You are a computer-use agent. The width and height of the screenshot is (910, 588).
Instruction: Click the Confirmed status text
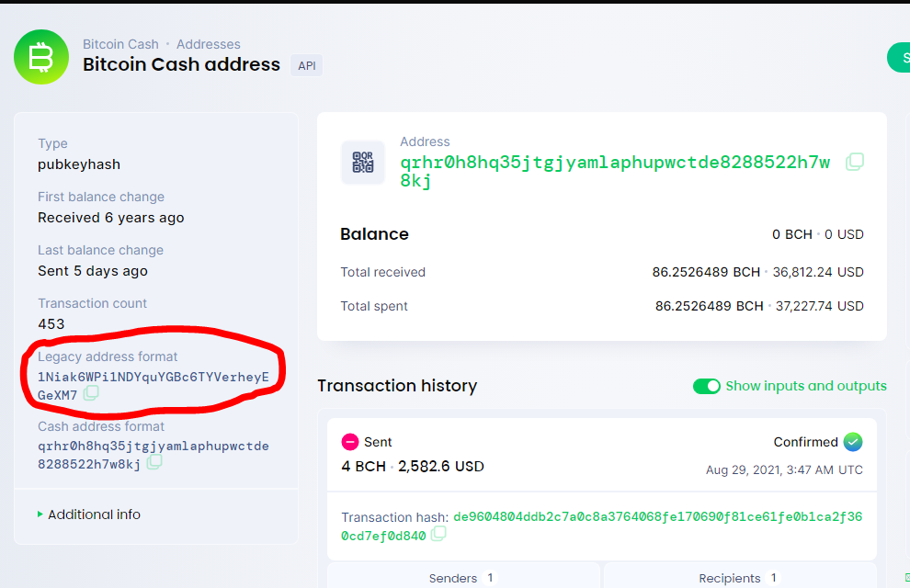(x=805, y=442)
